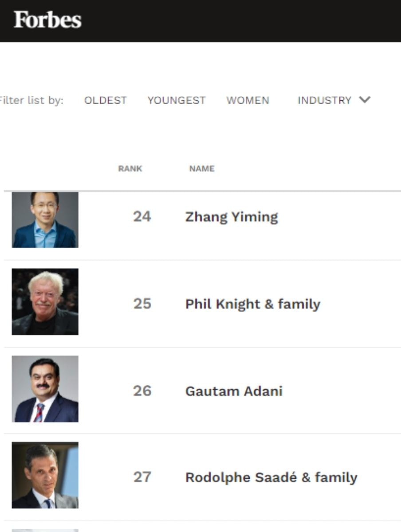Open Rodolphe Saadé & family link
401x532 pixels.
click(271, 477)
